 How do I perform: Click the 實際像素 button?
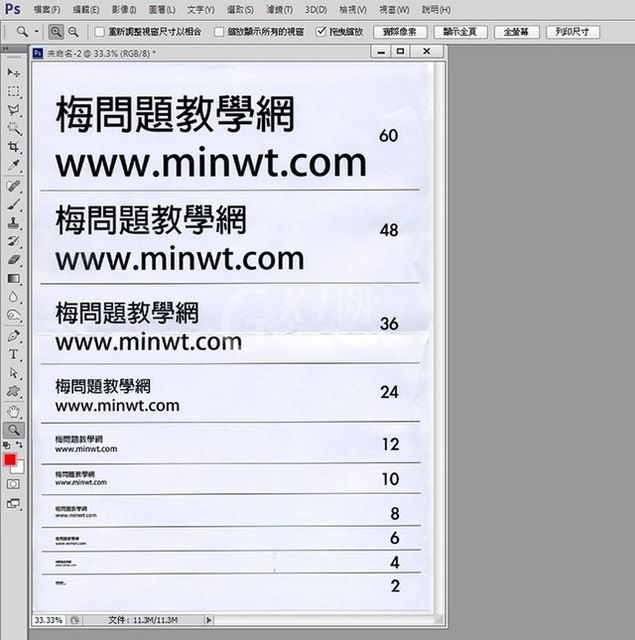(x=400, y=32)
